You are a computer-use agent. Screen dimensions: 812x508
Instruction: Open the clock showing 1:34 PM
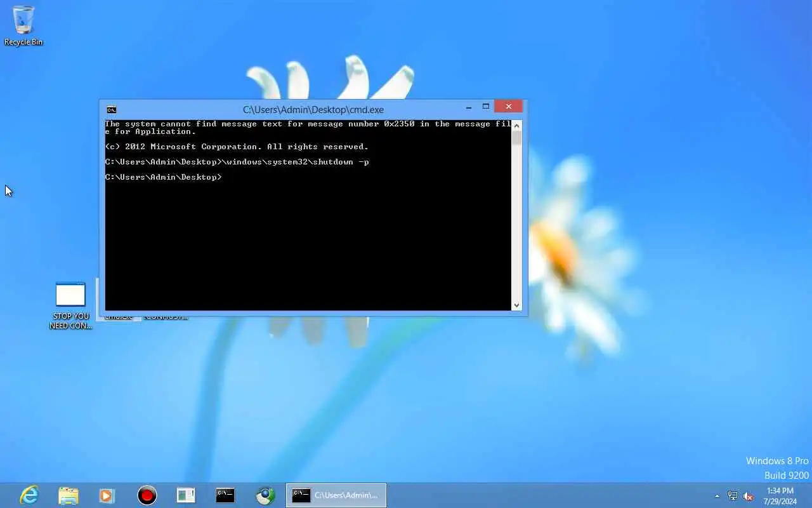[780, 496]
